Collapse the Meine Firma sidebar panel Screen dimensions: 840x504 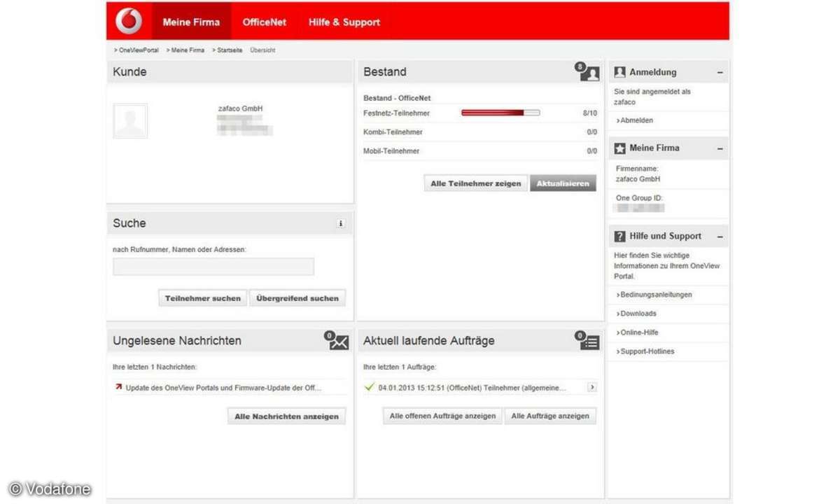720,148
